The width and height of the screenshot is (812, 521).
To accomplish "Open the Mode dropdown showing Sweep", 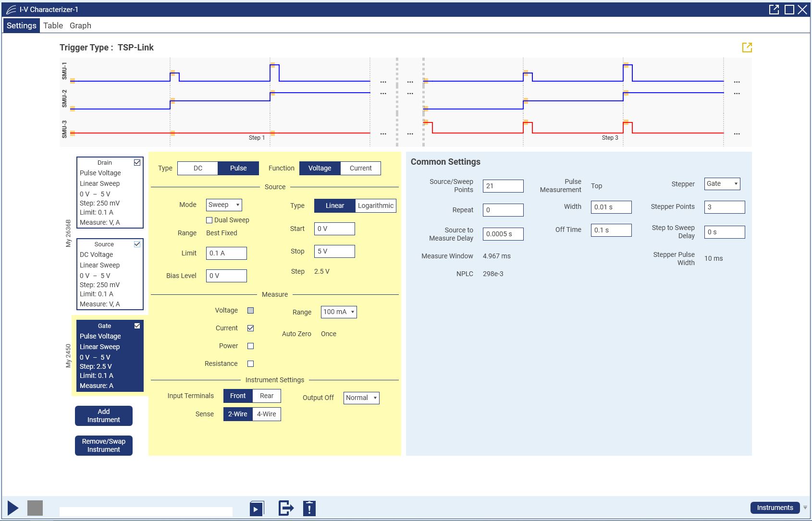I will coord(224,205).
